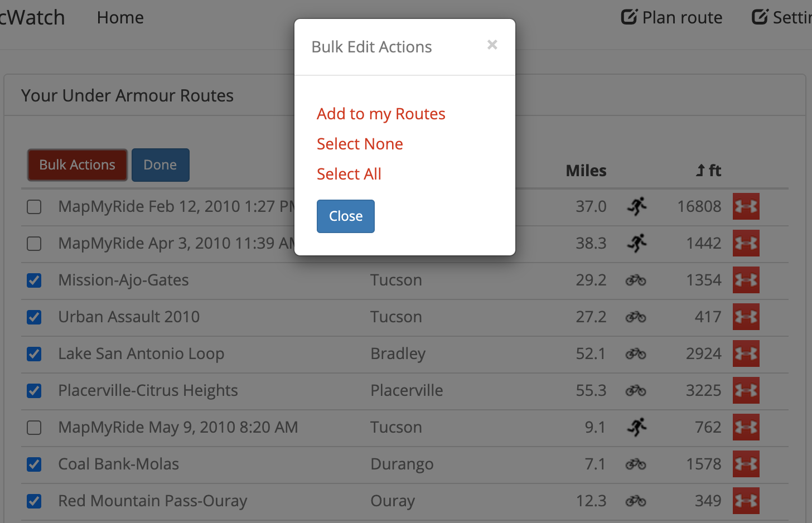Open the Home menu item
This screenshot has width=812, height=523.
click(x=120, y=18)
